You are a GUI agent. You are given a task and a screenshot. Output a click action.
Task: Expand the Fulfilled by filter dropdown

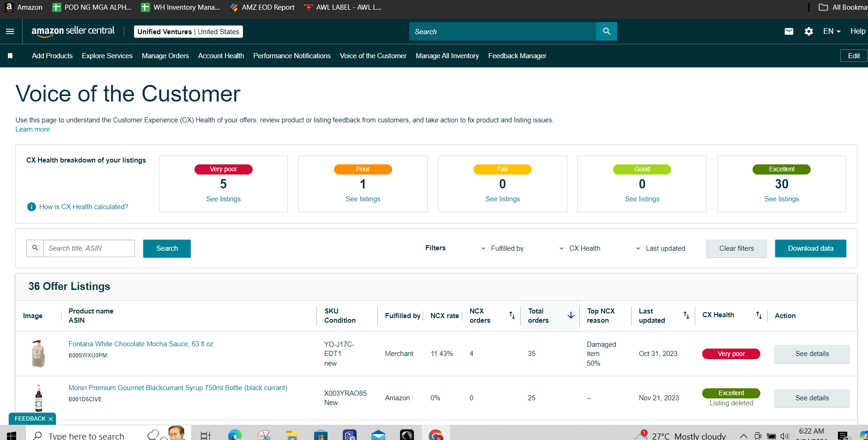pos(502,248)
